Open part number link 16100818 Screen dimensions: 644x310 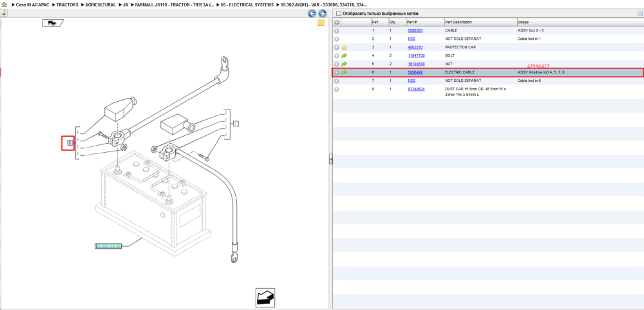coord(416,64)
